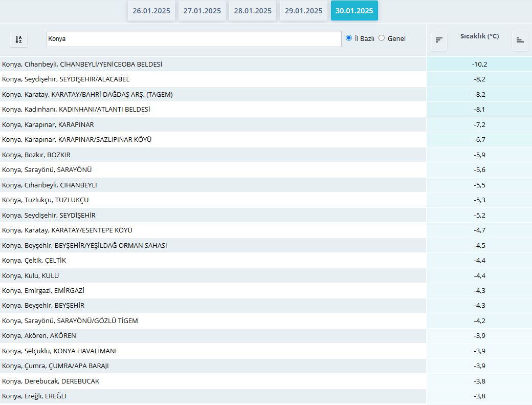Switch to the 27.01.2025 date tab
Viewport: 532px width, 405px height.
(x=202, y=11)
